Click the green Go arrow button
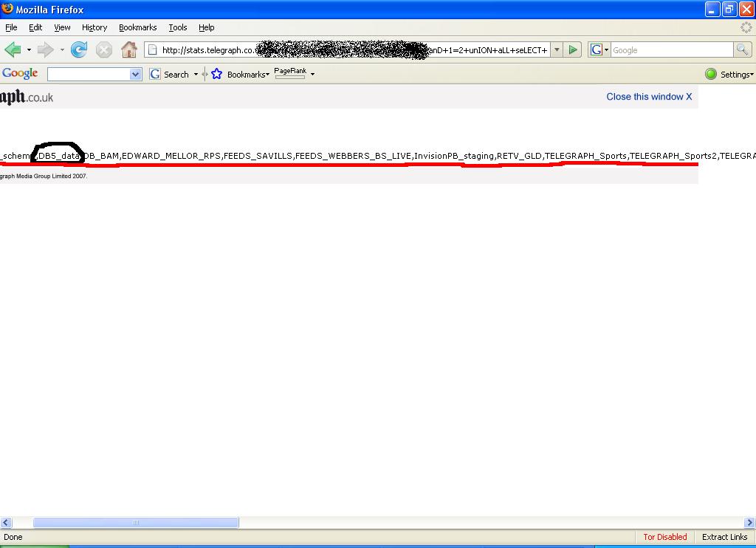 pos(573,49)
